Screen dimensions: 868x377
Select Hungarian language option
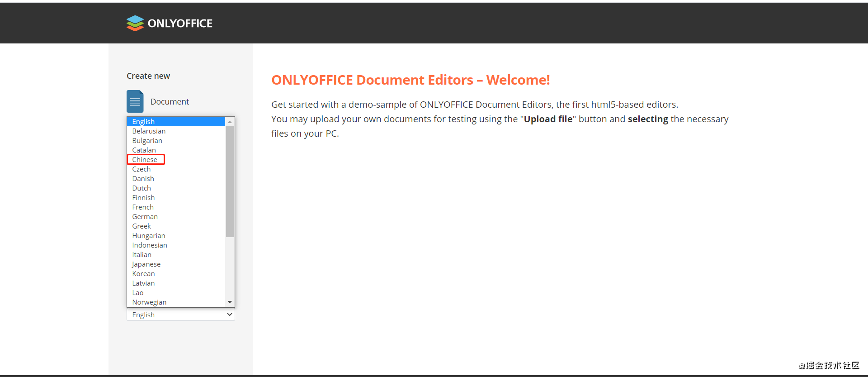[x=176, y=235]
